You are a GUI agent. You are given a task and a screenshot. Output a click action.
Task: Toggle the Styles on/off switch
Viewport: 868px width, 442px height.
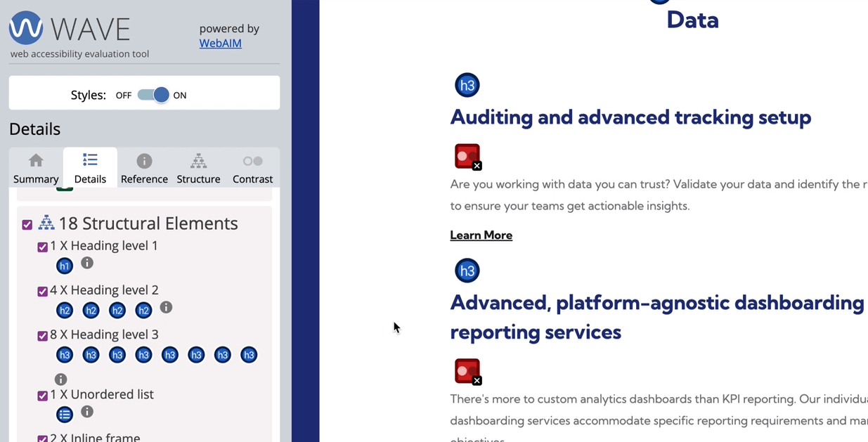click(x=153, y=95)
